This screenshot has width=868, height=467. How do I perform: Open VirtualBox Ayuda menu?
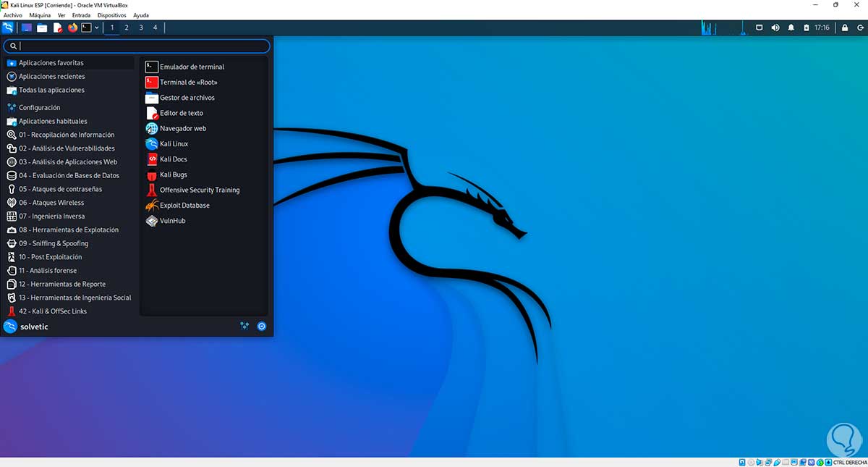(x=141, y=15)
